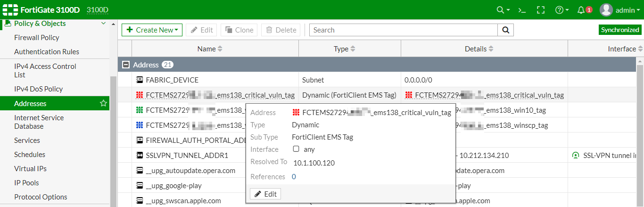Select the FABRIC_DEVICE row name
Viewport: 644px width, 207px height.
172,80
